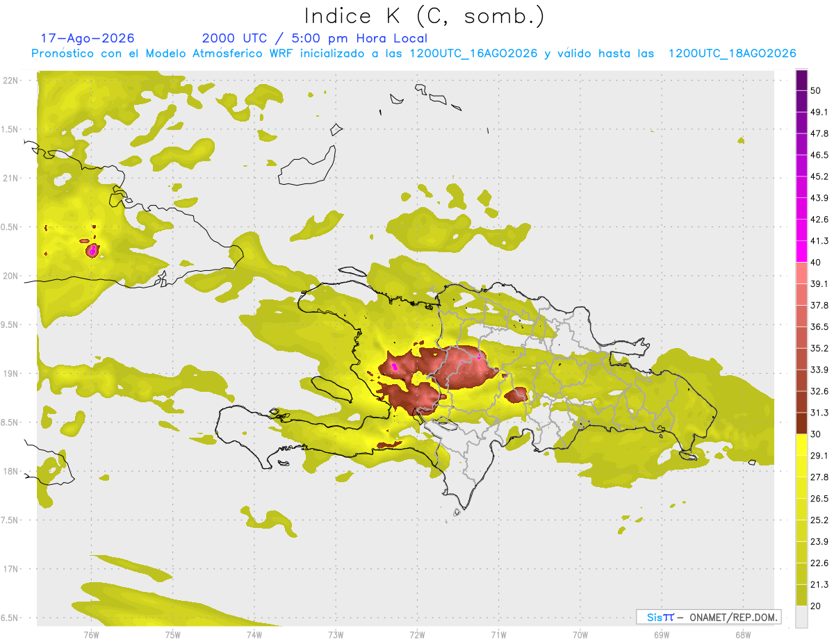Viewport: 834px width, 644px height.
Task: Click the 'Sisπ' logo text in the credit box
Action: click(x=660, y=617)
